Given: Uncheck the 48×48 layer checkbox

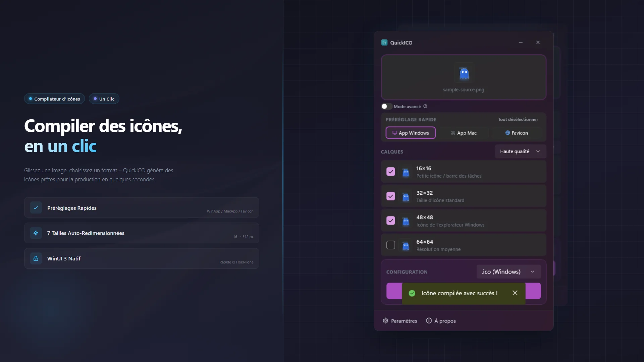Looking at the screenshot, I should click(x=391, y=221).
